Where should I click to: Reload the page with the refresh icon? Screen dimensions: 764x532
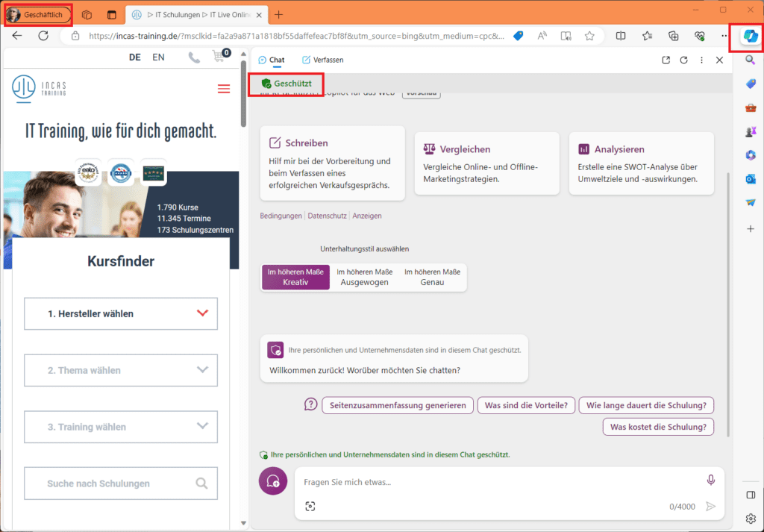[x=43, y=36]
